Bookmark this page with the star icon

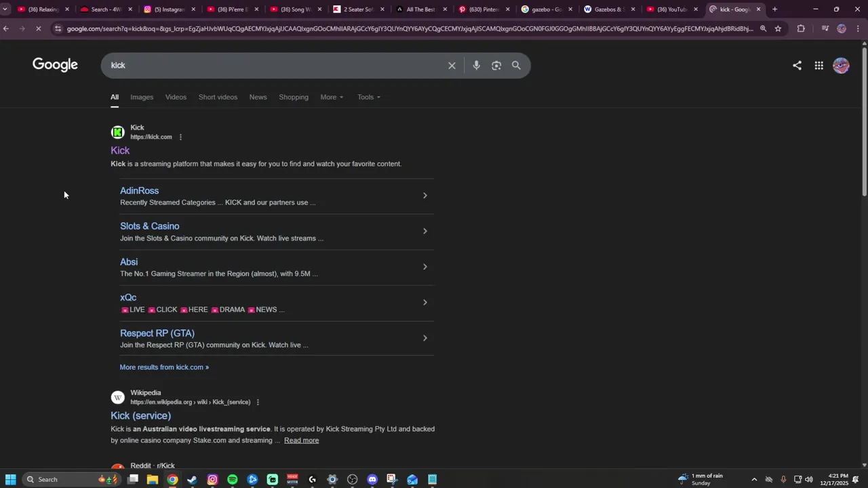[778, 28]
